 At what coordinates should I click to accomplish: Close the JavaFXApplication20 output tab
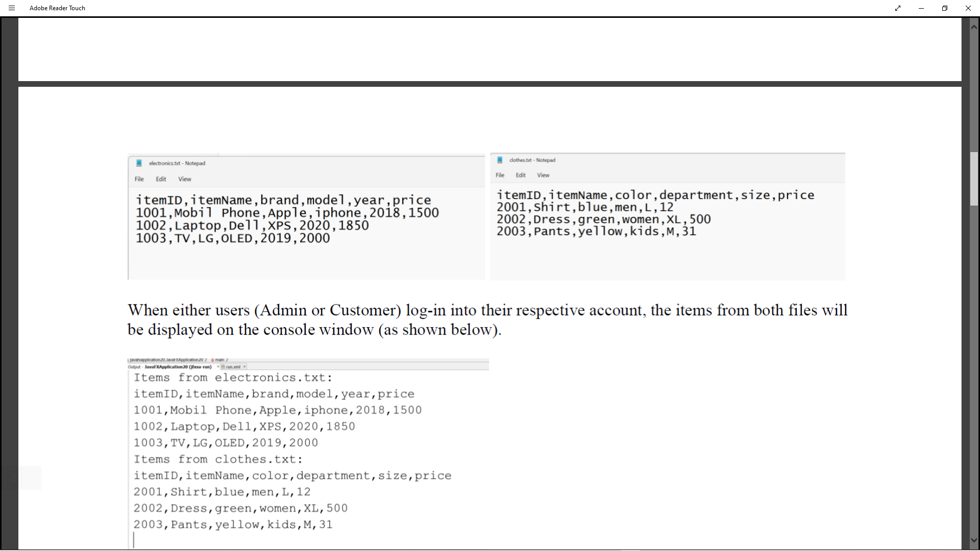218,366
